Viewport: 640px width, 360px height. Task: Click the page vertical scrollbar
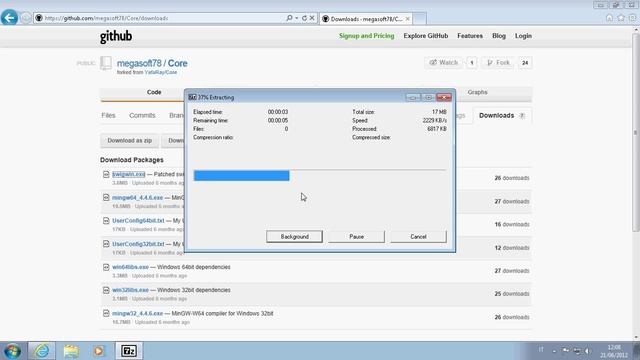(636, 133)
